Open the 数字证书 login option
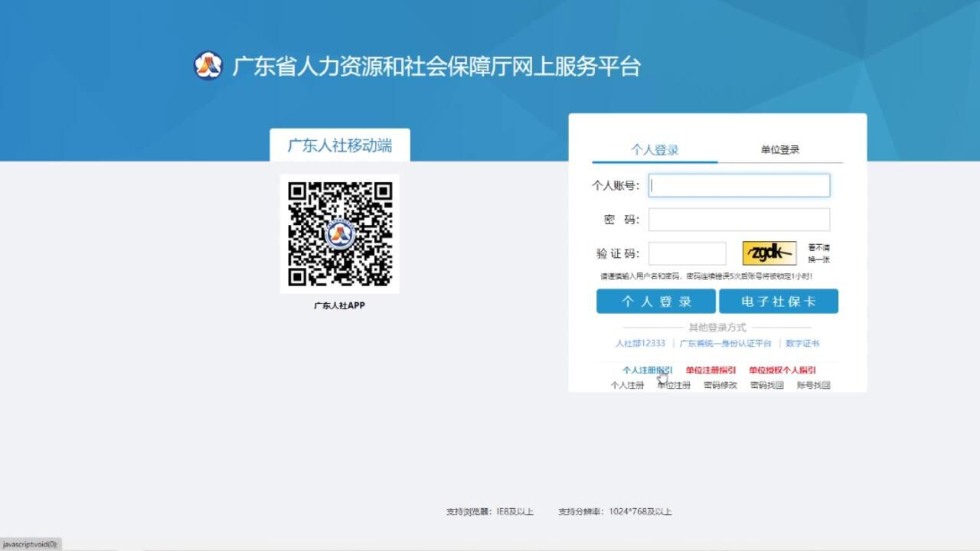 tap(802, 343)
